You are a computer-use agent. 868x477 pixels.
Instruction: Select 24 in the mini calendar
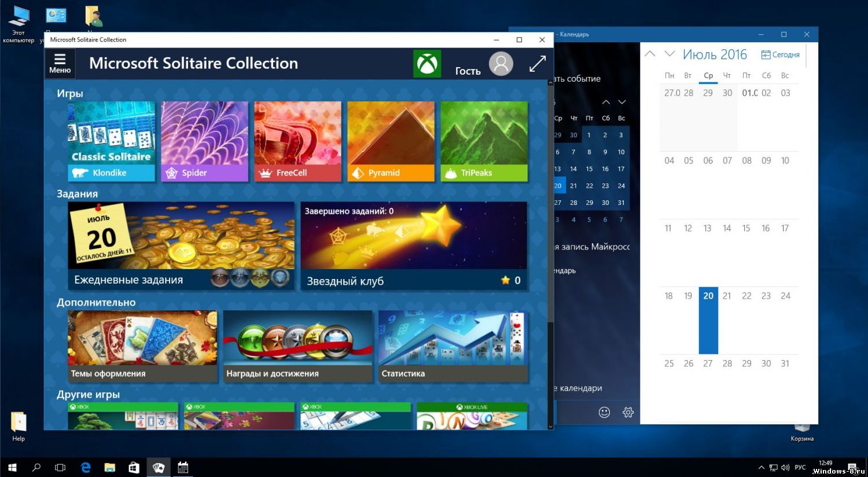tap(621, 186)
